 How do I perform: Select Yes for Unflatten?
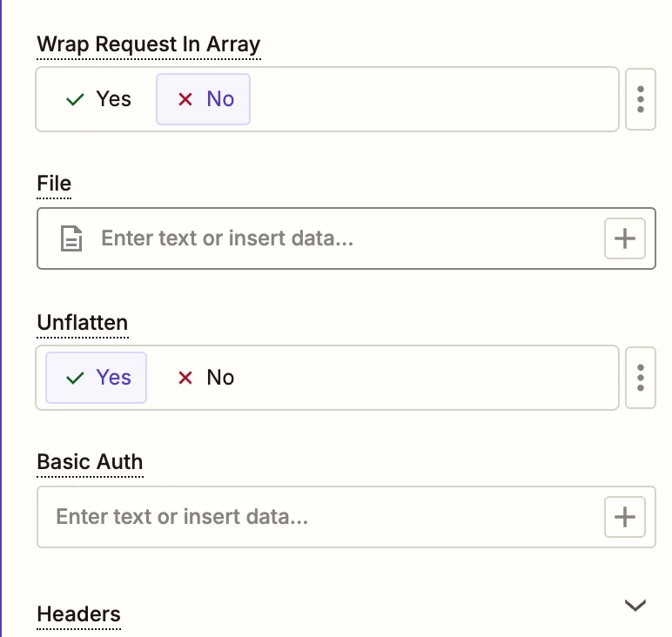pos(97,378)
